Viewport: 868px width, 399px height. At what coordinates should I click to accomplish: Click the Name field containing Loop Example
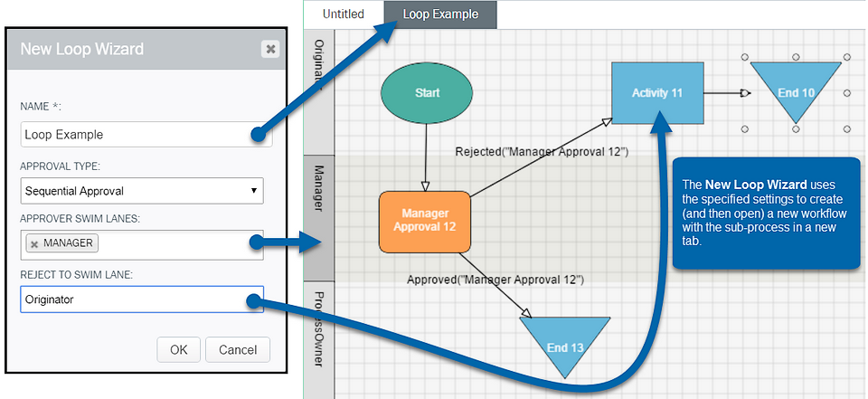(x=146, y=134)
